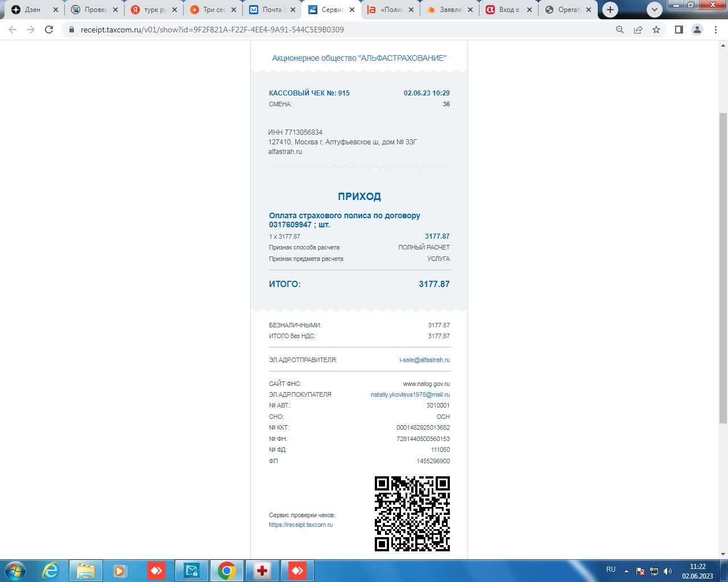Open Chrome side panel icon
The image size is (728, 582).
pyautogui.click(x=679, y=30)
